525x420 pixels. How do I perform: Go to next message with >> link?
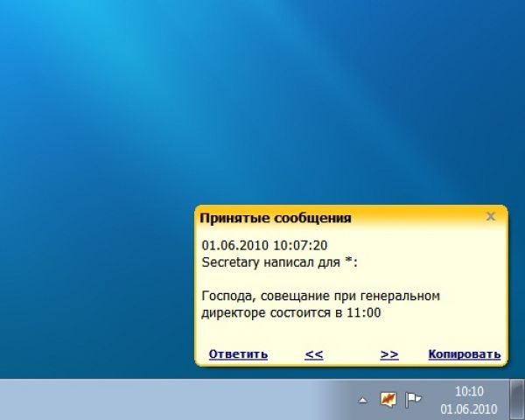click(389, 354)
